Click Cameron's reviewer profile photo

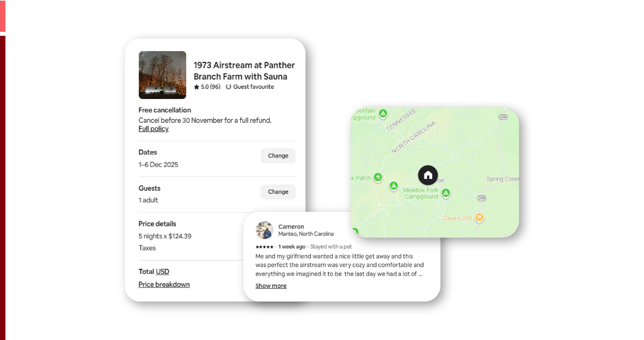(265, 230)
